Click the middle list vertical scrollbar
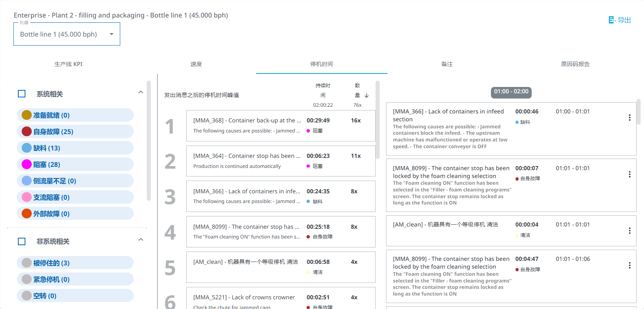The image size is (644, 309). click(377, 119)
